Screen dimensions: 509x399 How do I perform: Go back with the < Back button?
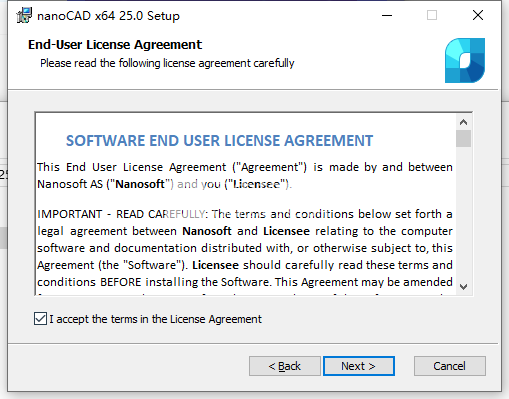[285, 366]
